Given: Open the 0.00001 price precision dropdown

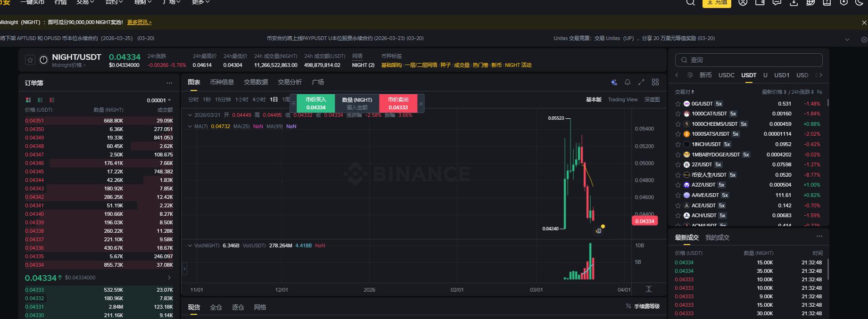Looking at the screenshot, I should tap(159, 100).
